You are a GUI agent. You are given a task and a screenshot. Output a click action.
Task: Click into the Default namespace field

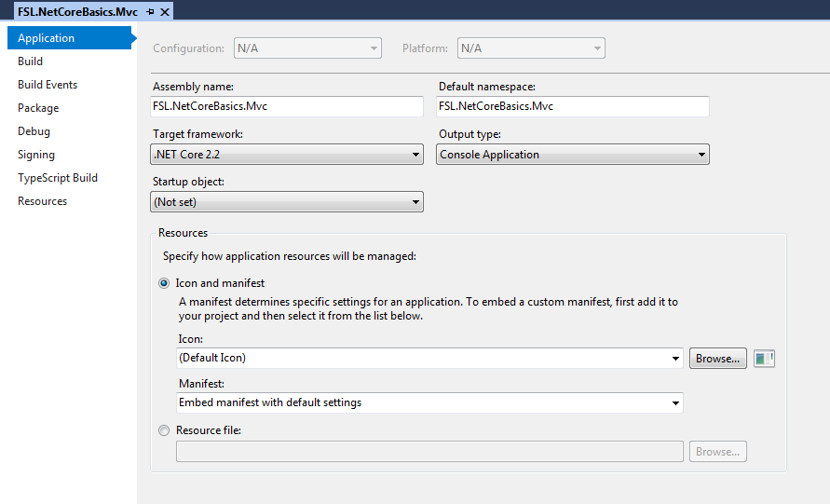[572, 106]
